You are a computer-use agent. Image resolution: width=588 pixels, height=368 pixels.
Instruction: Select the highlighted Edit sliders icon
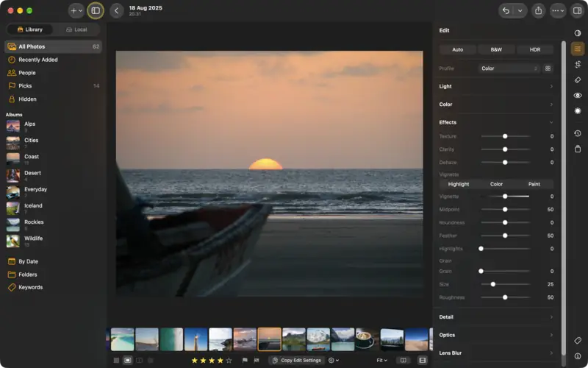pyautogui.click(x=578, y=49)
